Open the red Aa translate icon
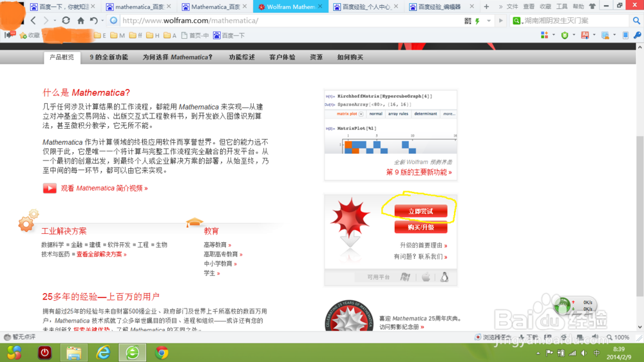 point(585,35)
